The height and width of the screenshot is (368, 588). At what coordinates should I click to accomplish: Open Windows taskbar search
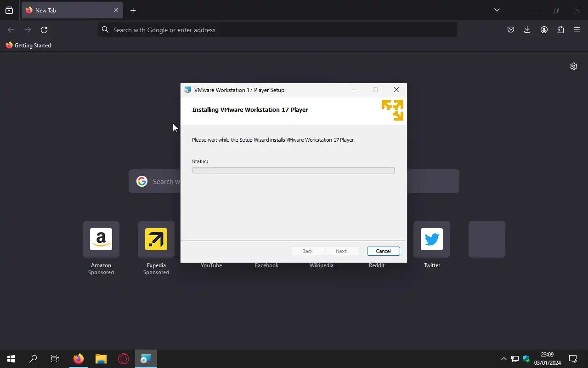(x=33, y=359)
